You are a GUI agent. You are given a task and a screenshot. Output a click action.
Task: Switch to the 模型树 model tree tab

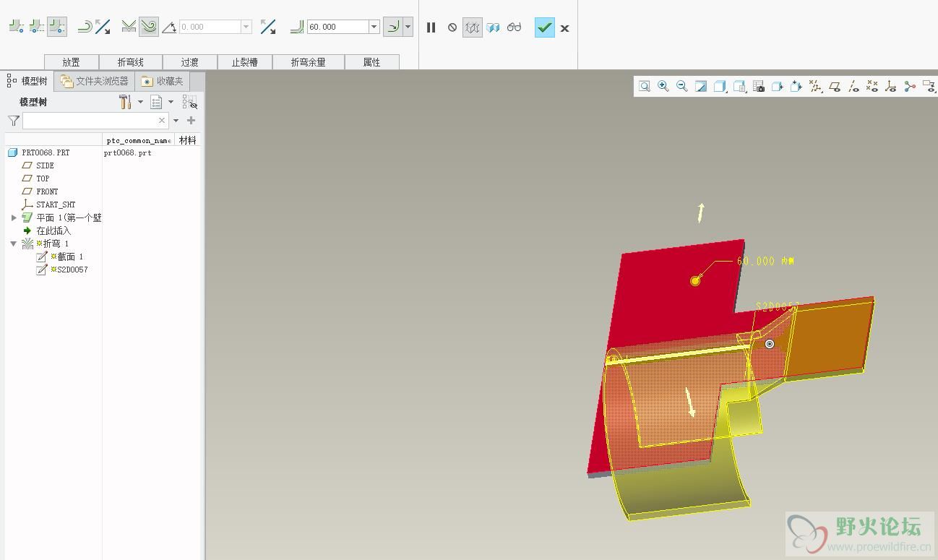(27, 81)
